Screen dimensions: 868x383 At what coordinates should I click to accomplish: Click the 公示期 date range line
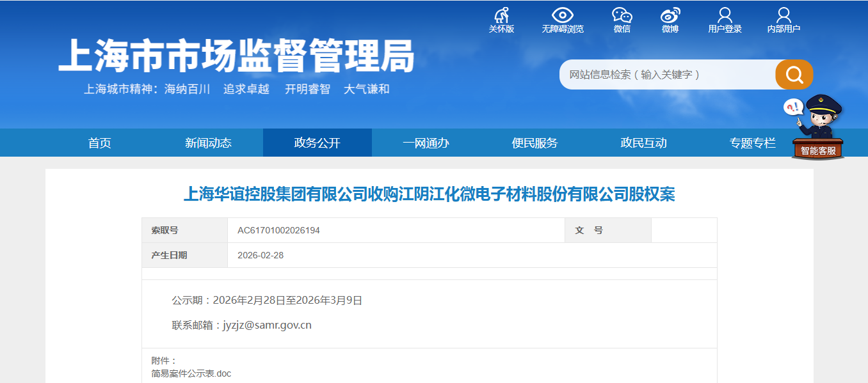point(267,300)
